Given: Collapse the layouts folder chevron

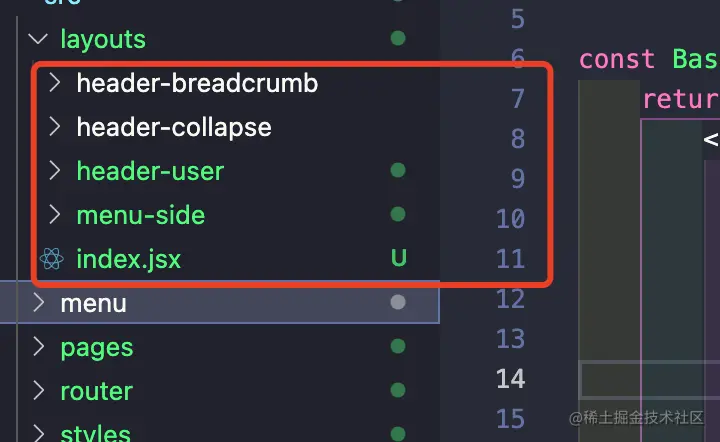Looking at the screenshot, I should coord(38,39).
